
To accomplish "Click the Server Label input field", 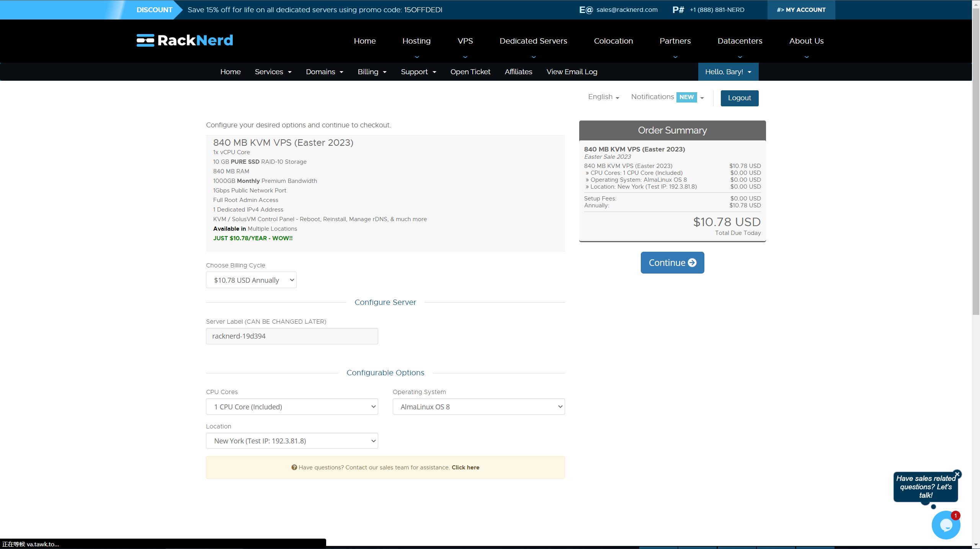I will point(292,336).
